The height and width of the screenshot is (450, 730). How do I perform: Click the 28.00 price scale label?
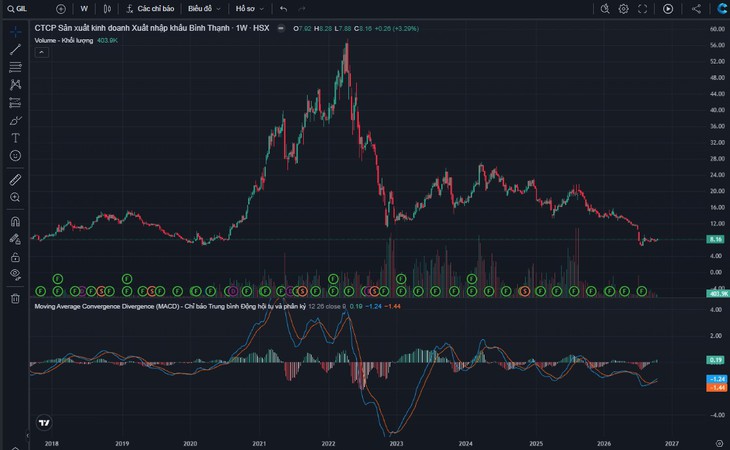717,159
